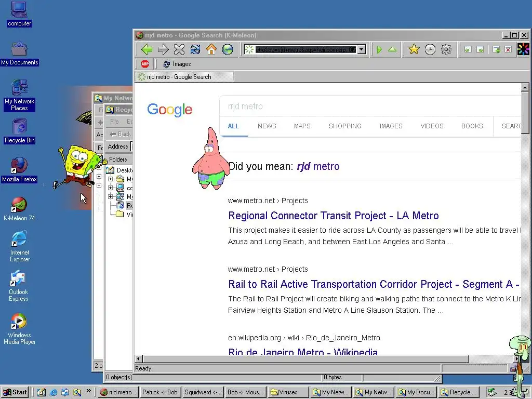Open preferences with the gear icon
The image size is (532, 399).
tap(446, 49)
